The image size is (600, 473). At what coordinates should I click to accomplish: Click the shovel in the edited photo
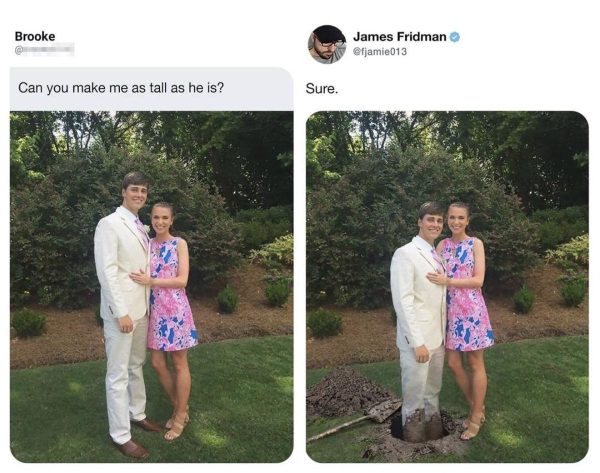pyautogui.click(x=354, y=421)
